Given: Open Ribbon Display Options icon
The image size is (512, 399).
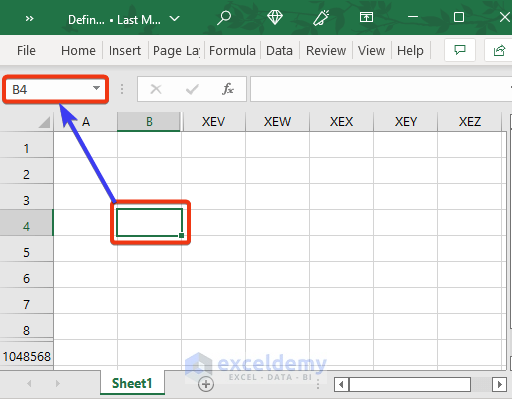Looking at the screenshot, I should coord(366,17).
